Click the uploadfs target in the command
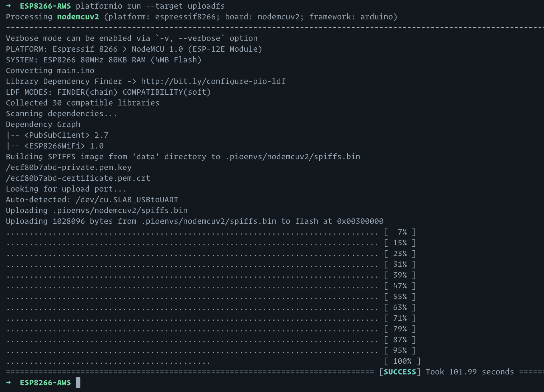 coord(206,6)
